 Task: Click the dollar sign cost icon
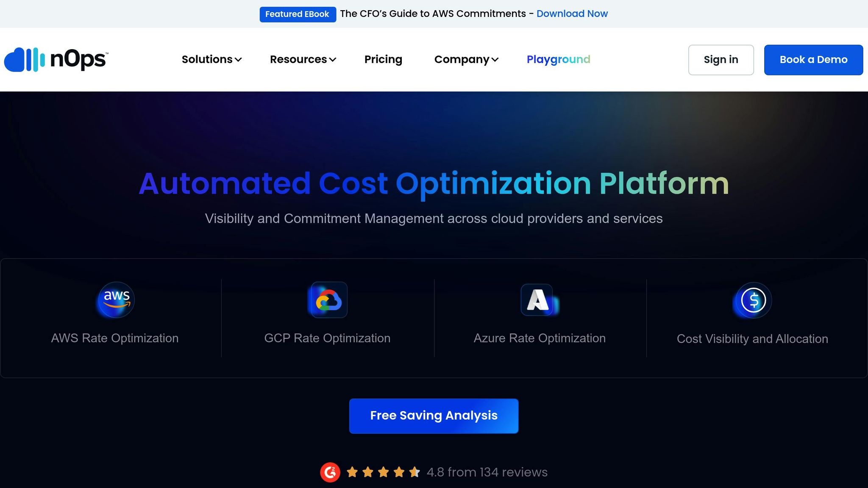pyautogui.click(x=753, y=300)
